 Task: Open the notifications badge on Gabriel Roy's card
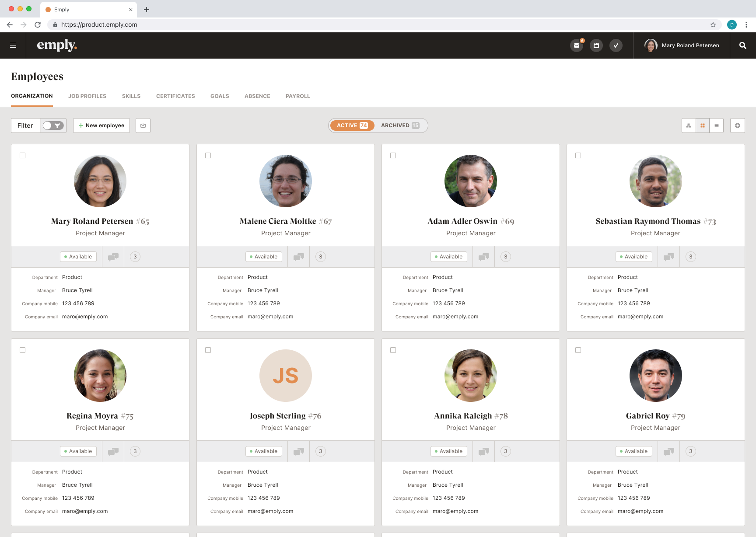click(690, 451)
